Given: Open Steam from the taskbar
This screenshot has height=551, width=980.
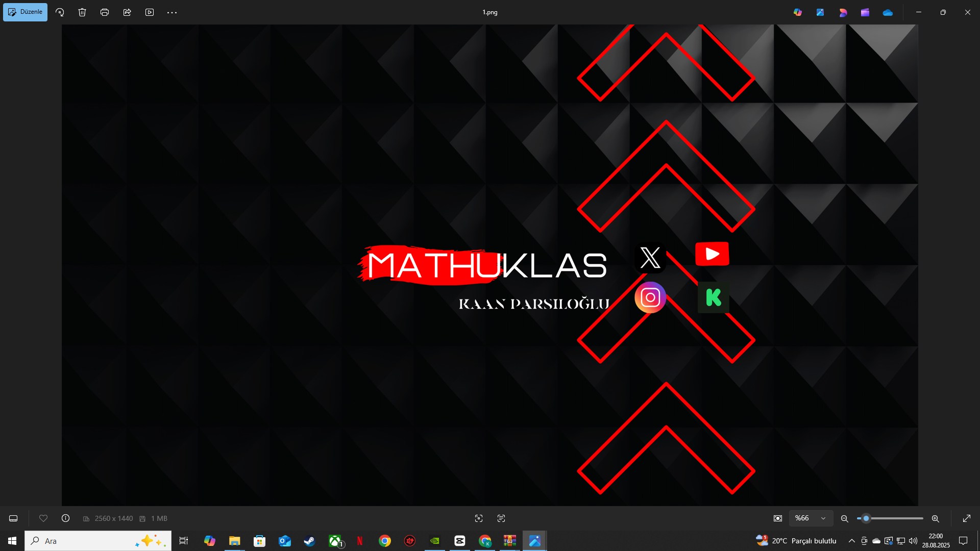Looking at the screenshot, I should 309,541.
